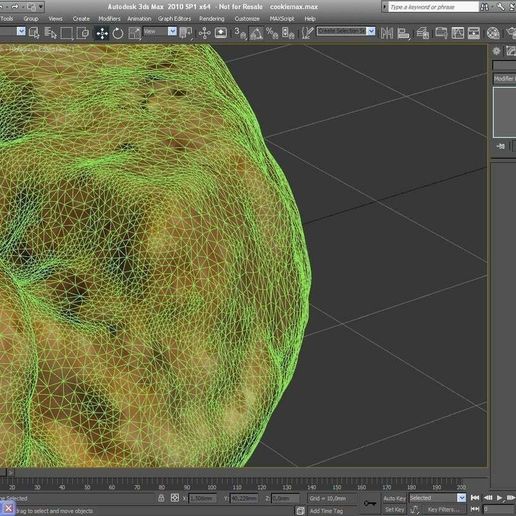This screenshot has width=516, height=516.
Task: Click the Y coordinate input field
Action: [x=244, y=498]
